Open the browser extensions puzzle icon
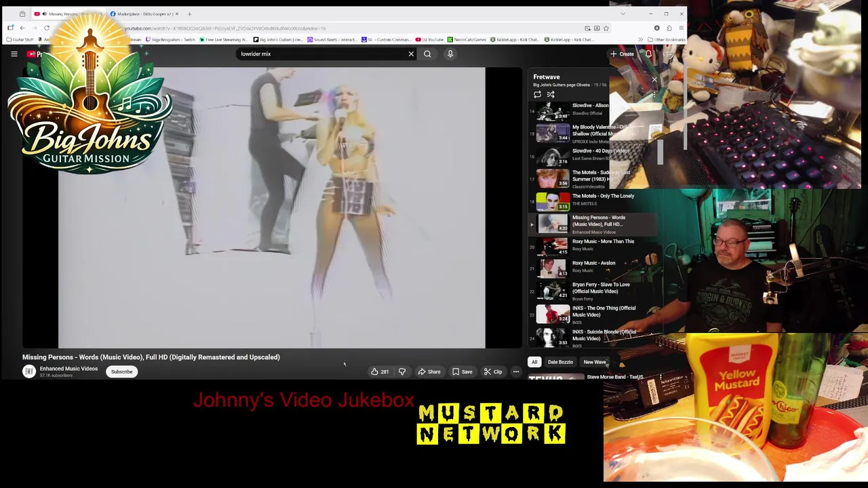This screenshot has height=488, width=868. coord(669,28)
